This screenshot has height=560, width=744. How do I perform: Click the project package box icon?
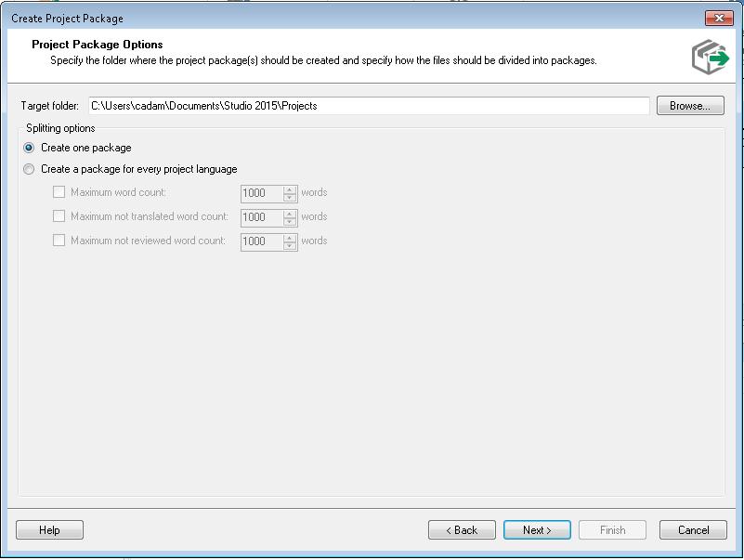(x=710, y=57)
